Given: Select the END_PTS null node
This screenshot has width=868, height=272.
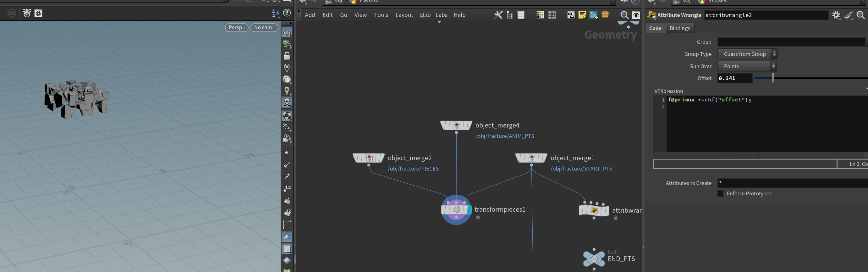Looking at the screenshot, I should tap(594, 258).
